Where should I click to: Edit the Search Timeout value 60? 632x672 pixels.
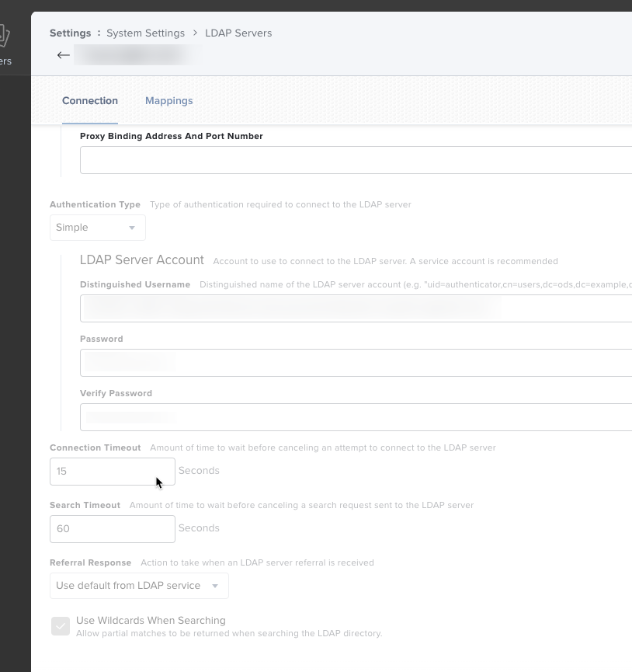click(112, 529)
